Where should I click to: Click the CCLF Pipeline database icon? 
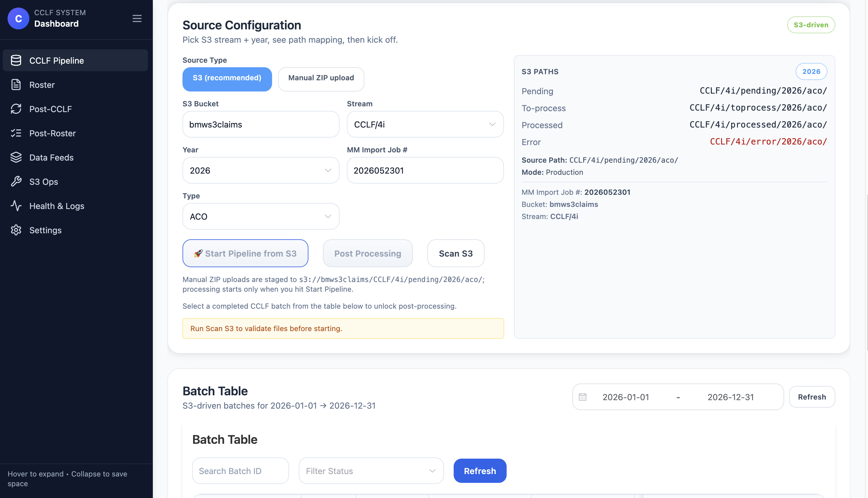16,60
